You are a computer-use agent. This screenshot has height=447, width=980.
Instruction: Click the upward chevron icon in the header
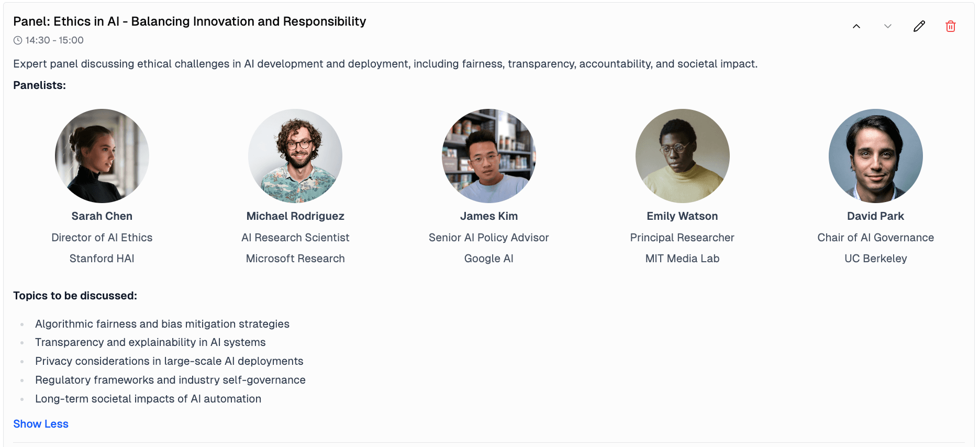856,26
